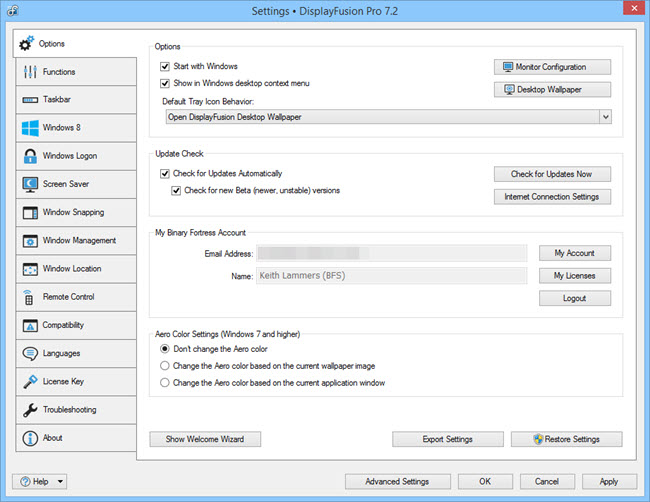Open Advanced Settings
The height and width of the screenshot is (502, 650).
(x=398, y=482)
